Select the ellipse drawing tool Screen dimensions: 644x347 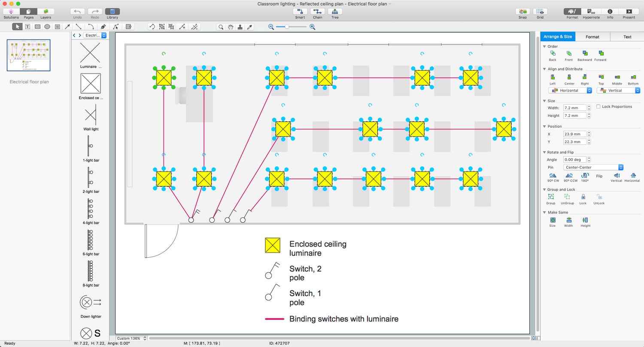[x=47, y=27]
